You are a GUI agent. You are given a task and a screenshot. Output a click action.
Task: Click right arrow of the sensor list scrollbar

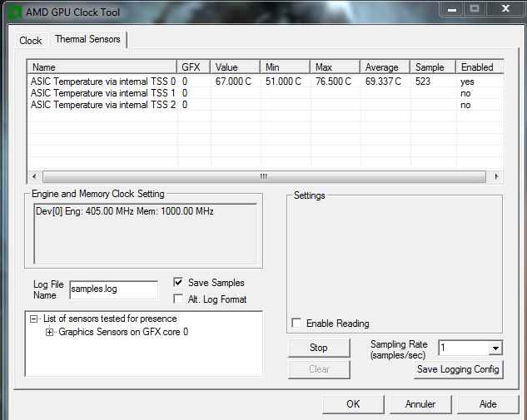(497, 176)
